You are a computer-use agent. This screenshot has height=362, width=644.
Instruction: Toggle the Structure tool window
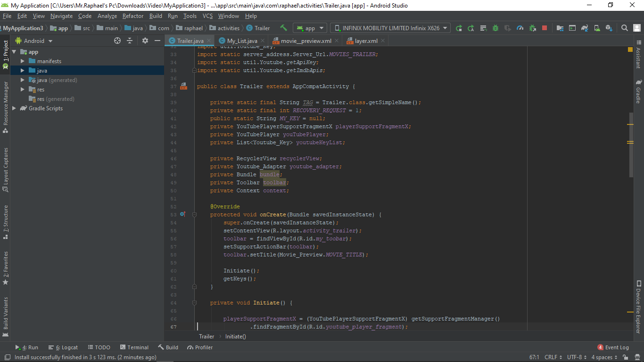coord(6,223)
